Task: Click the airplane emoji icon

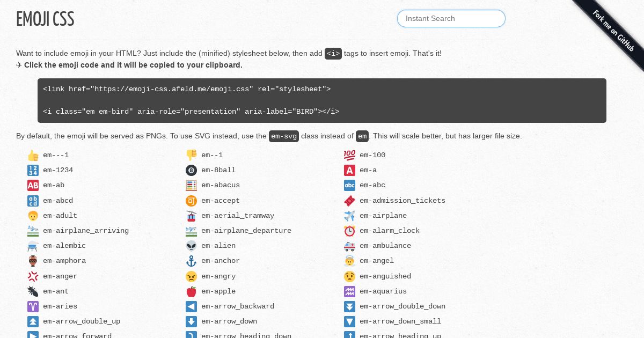Action: click(x=349, y=216)
